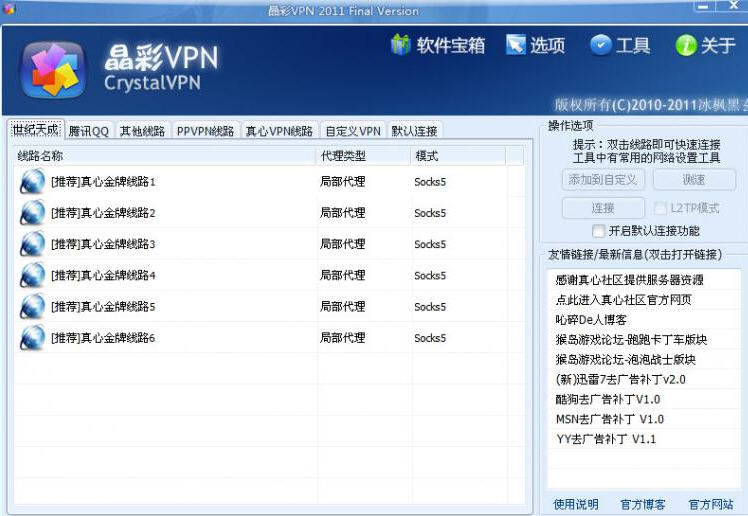Click globe icon of 真心金牌线路5
Viewport: 748px width, 516px height.
click(x=32, y=307)
